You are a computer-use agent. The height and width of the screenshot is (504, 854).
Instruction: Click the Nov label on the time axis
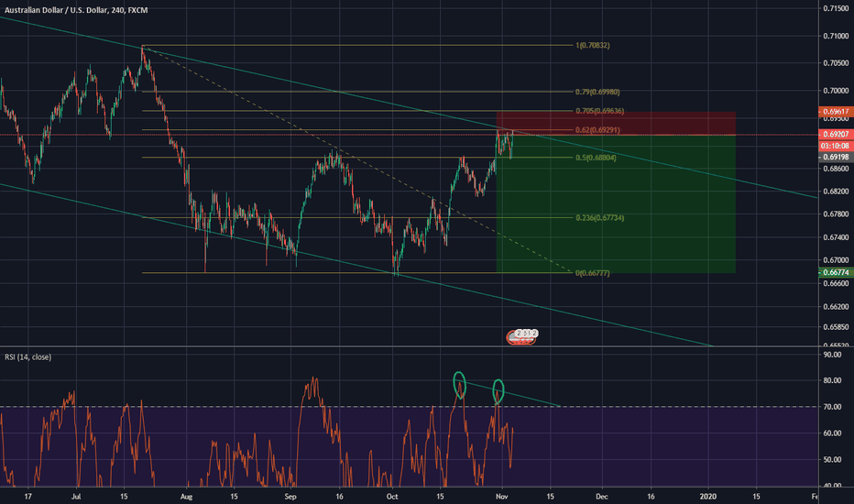(x=502, y=497)
